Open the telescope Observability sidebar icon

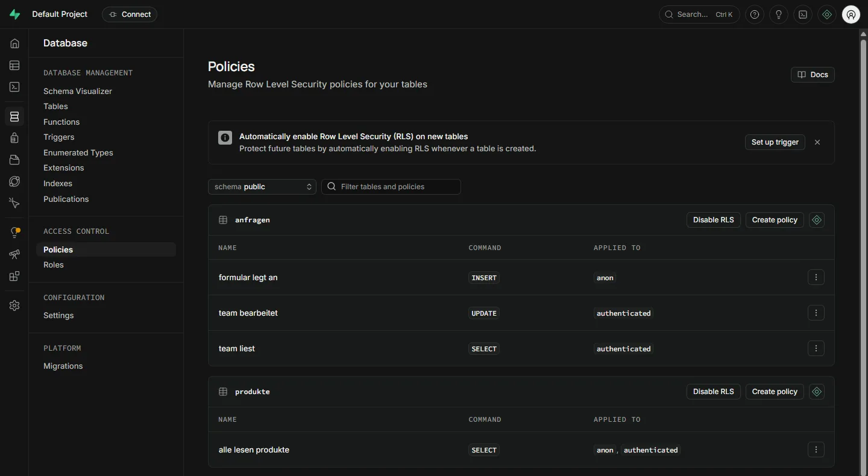(14, 254)
